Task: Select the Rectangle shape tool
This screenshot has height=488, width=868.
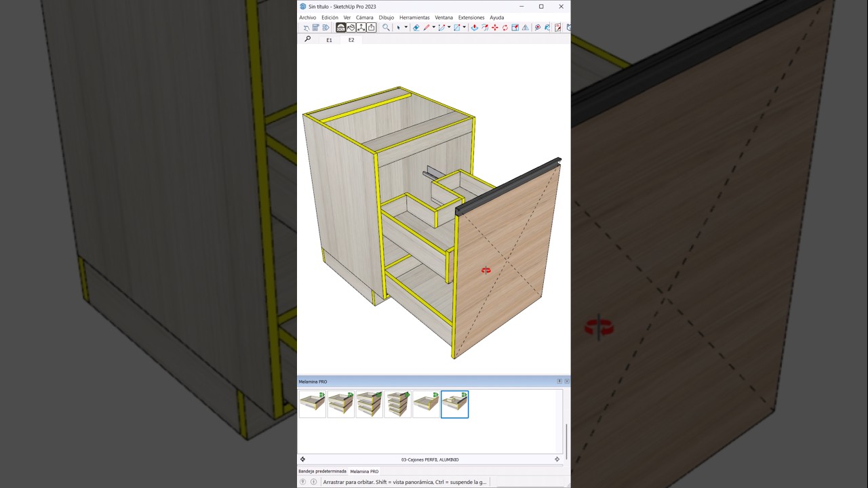Action: pyautogui.click(x=457, y=28)
